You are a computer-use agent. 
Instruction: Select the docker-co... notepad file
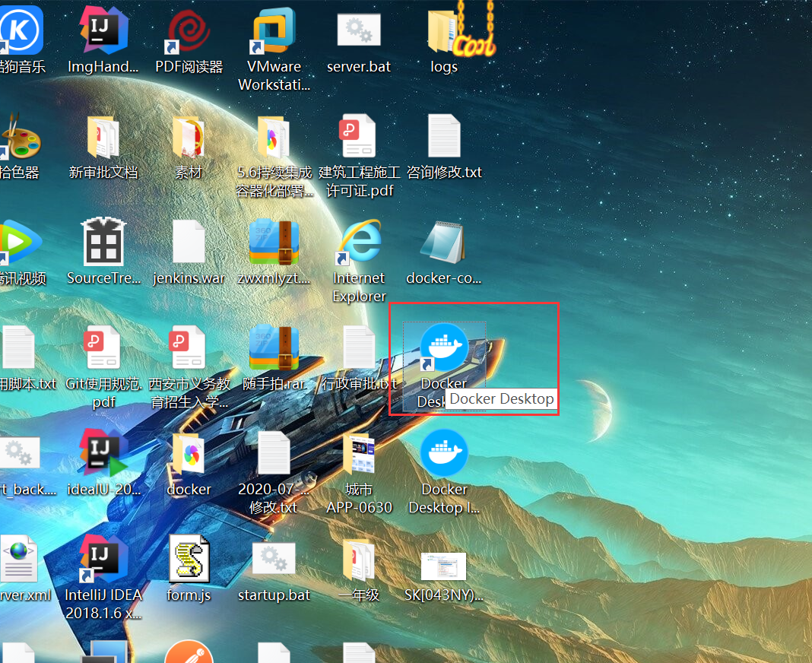[444, 243]
